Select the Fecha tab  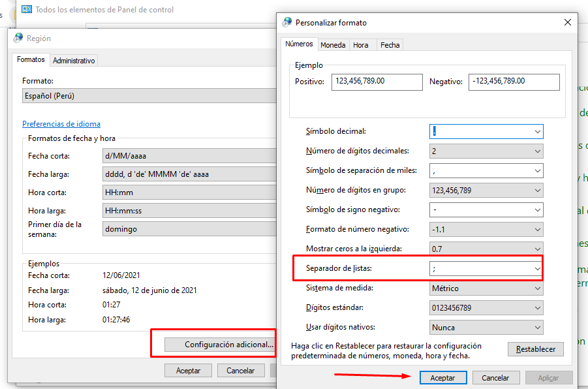click(x=390, y=45)
